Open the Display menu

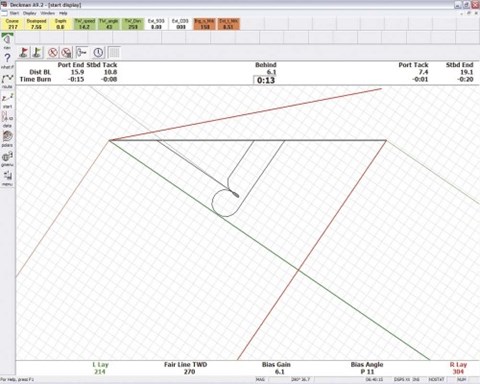click(x=30, y=13)
